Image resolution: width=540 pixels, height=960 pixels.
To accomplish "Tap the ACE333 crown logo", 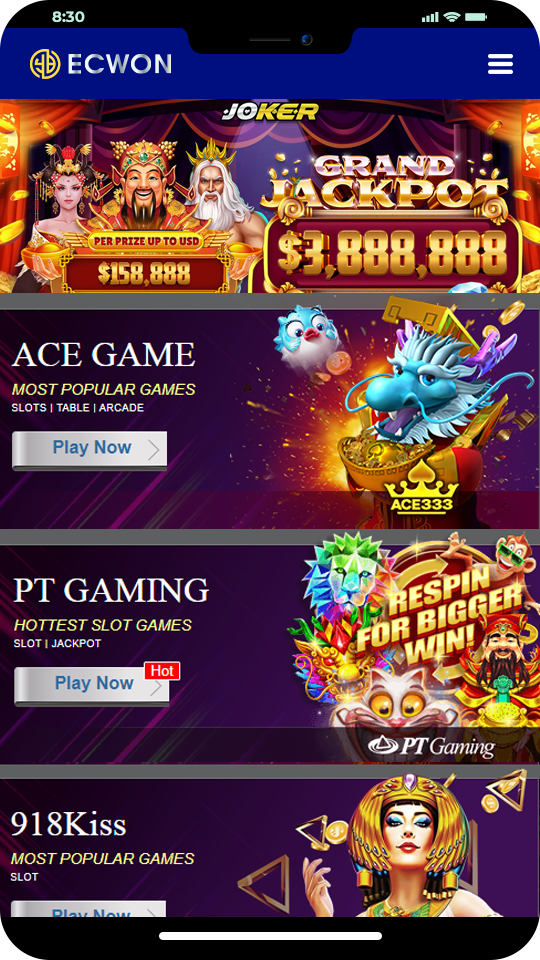I will tap(421, 495).
